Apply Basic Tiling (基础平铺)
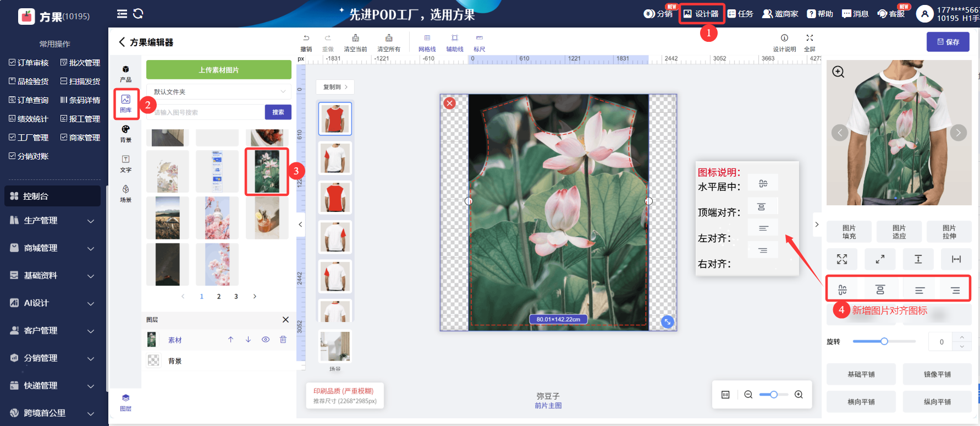The height and width of the screenshot is (426, 980). tap(861, 374)
